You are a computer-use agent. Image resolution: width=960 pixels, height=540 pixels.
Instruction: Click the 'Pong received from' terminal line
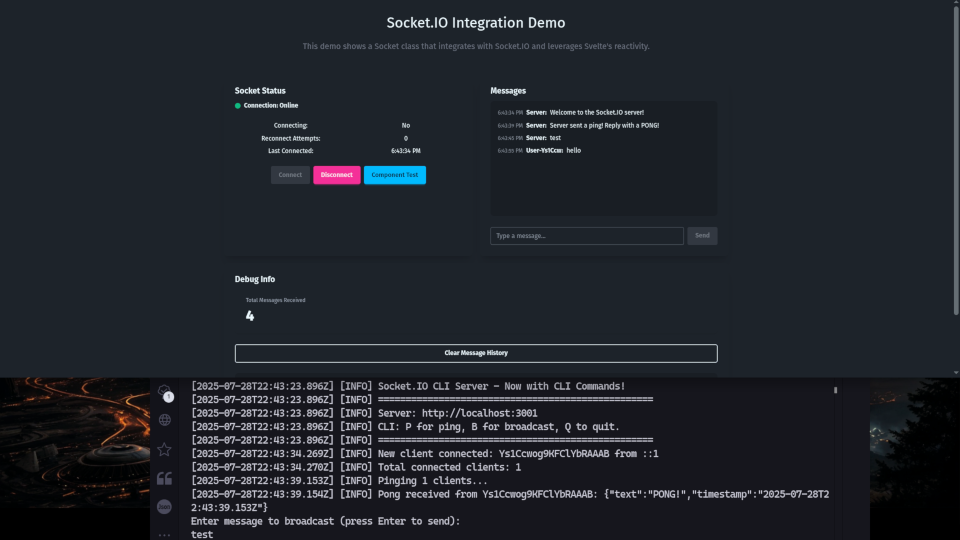point(510,501)
